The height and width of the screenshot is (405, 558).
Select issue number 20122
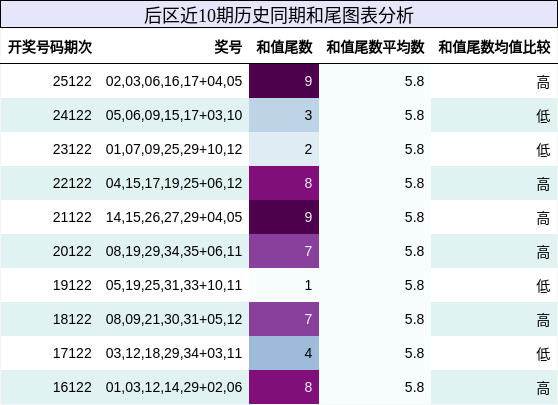tap(72, 251)
